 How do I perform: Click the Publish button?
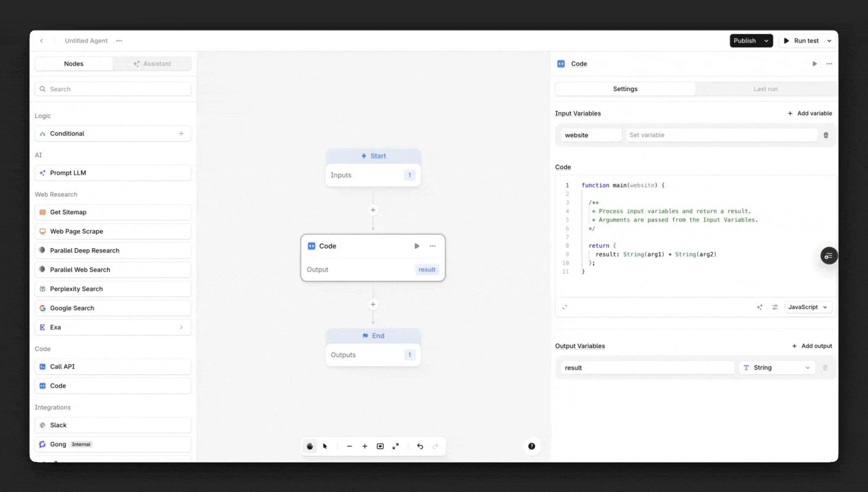[x=745, y=41]
